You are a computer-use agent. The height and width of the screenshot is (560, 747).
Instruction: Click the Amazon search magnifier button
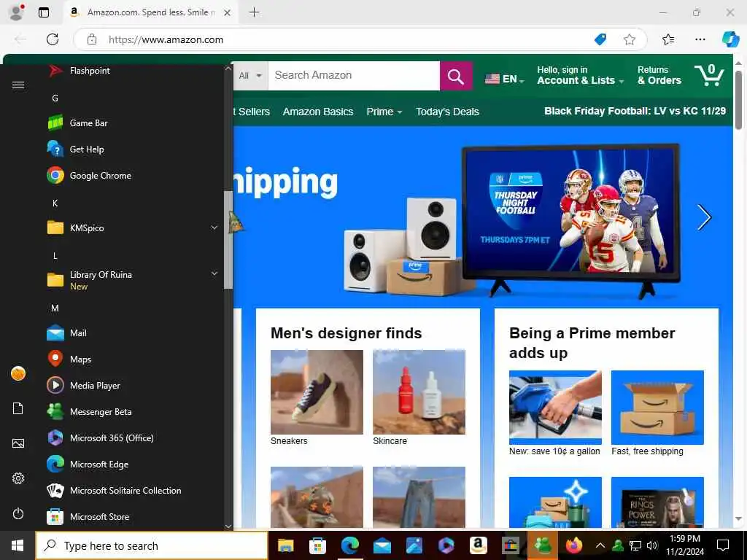tap(456, 76)
